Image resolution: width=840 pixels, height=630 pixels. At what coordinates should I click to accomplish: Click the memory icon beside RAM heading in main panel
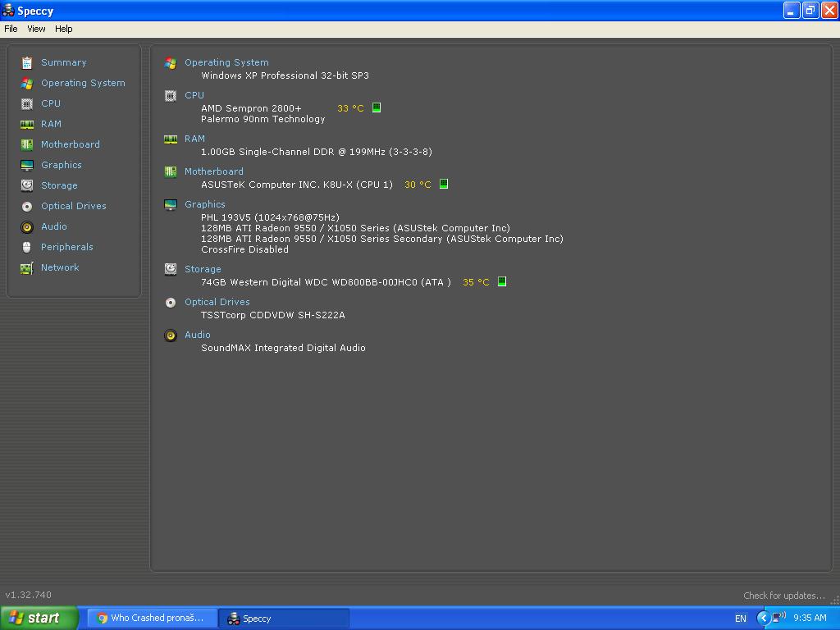171,139
